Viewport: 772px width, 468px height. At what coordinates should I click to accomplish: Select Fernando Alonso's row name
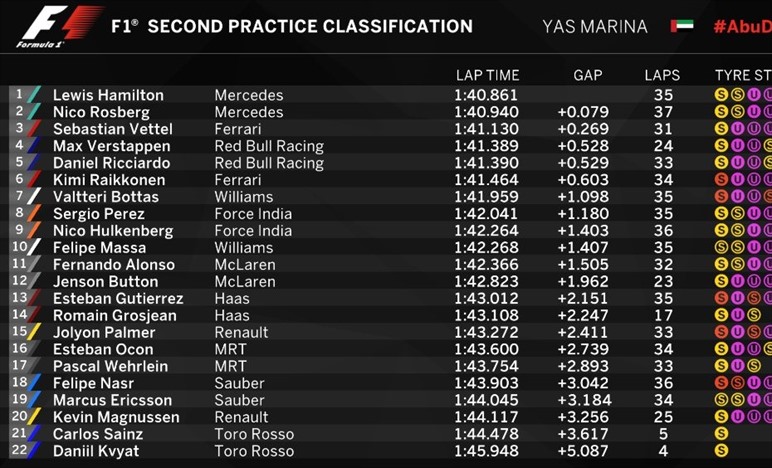click(114, 264)
